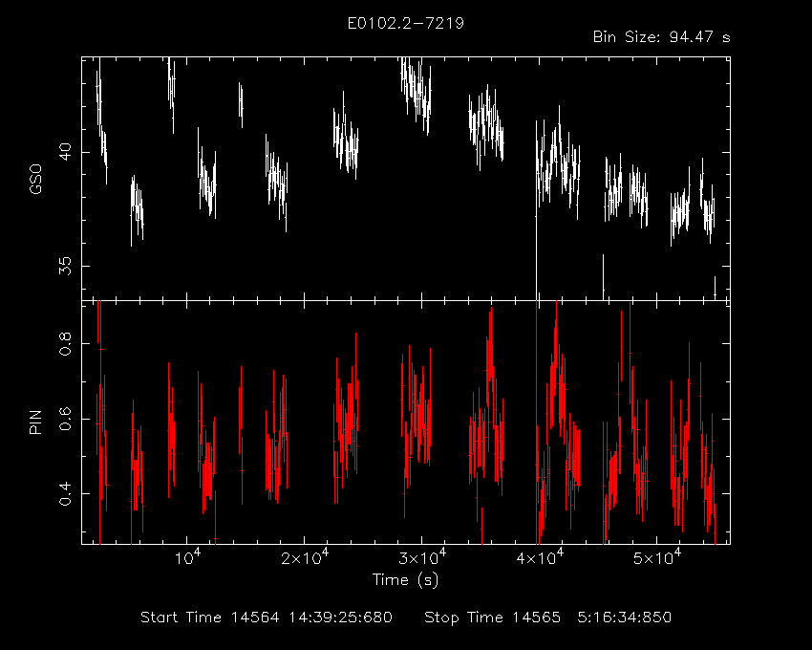Click PIN y-axis tick value 0.8
The image size is (812, 650).
pos(65,343)
